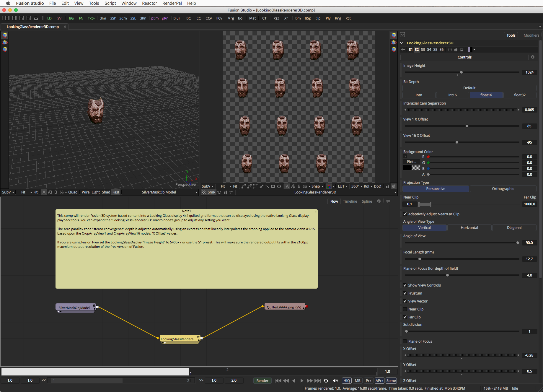
Task: Set Angle of View Type to Horizontal
Action: (x=469, y=227)
